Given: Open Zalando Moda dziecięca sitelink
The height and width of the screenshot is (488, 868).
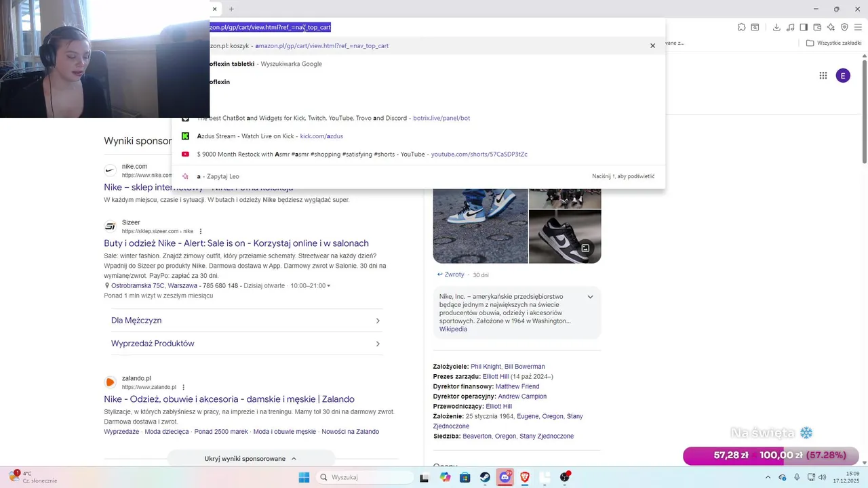Looking at the screenshot, I should coord(167,432).
